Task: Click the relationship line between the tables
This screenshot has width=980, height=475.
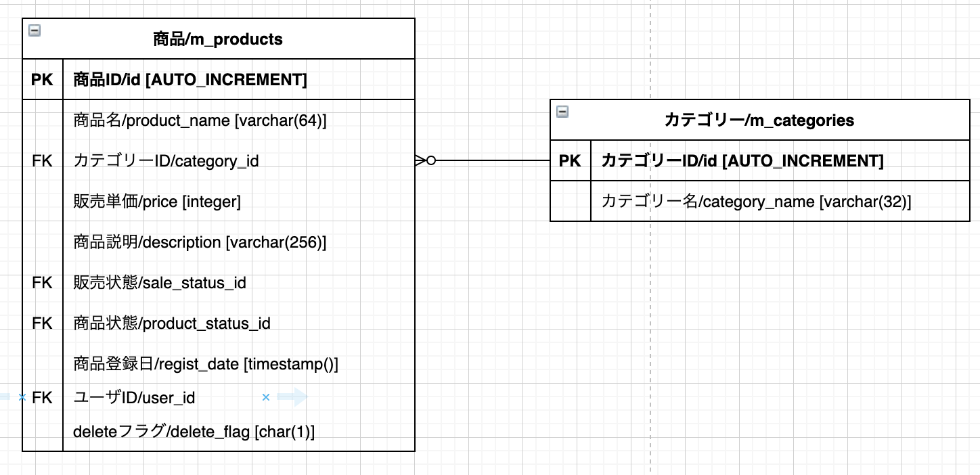Action: pyautogui.click(x=491, y=161)
